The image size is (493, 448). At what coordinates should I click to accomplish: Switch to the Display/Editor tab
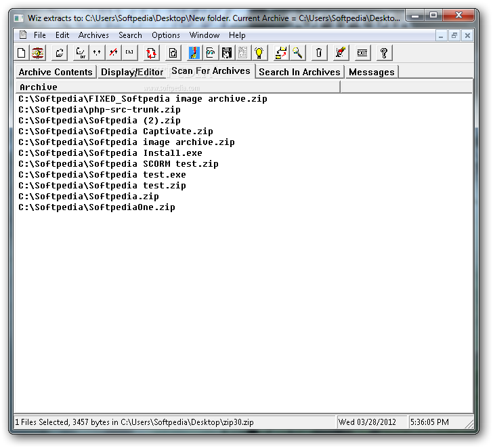coord(132,72)
